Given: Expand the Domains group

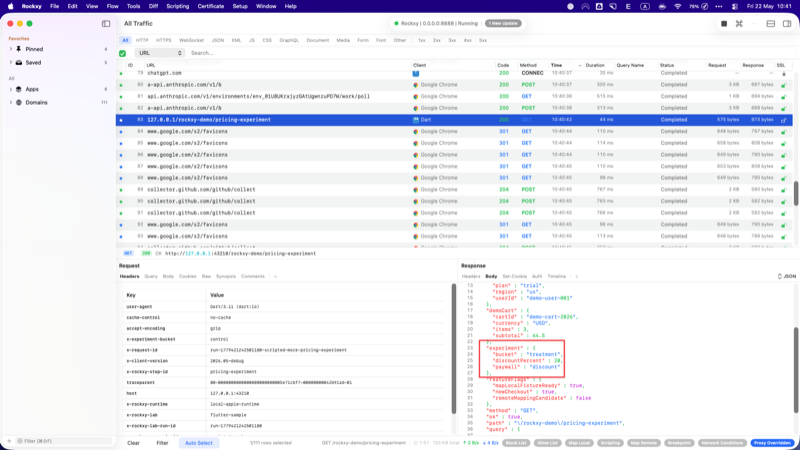Looking at the screenshot, I should coord(11,103).
